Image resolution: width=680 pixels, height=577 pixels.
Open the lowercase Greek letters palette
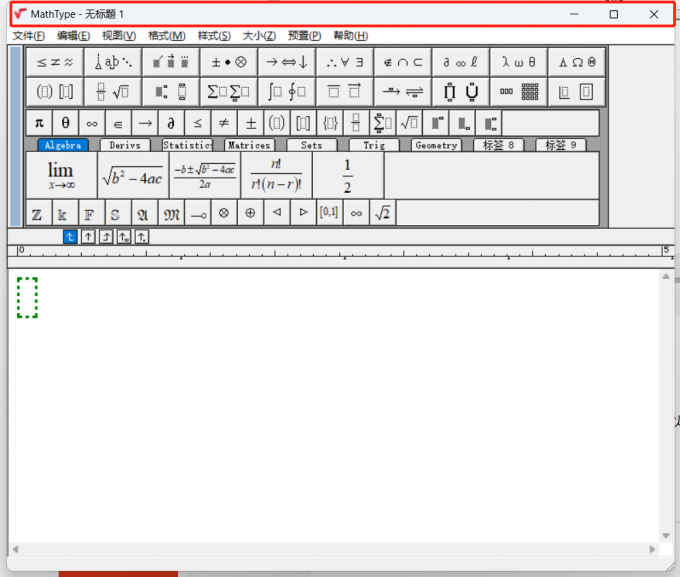coord(519,62)
